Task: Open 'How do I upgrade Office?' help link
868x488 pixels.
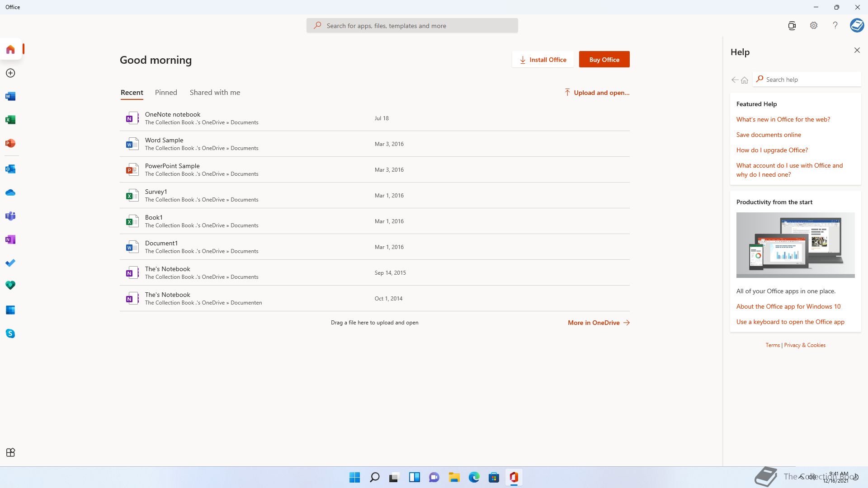Action: pos(772,150)
